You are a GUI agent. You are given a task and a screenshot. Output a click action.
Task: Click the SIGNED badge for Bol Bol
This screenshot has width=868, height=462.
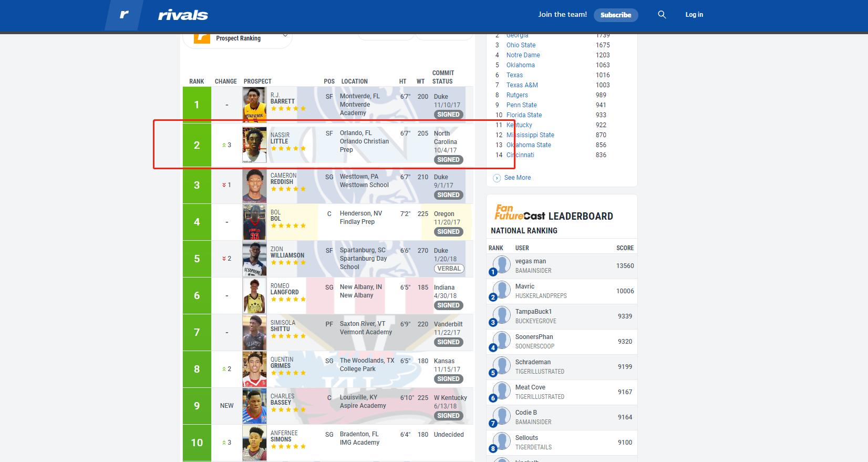point(449,232)
